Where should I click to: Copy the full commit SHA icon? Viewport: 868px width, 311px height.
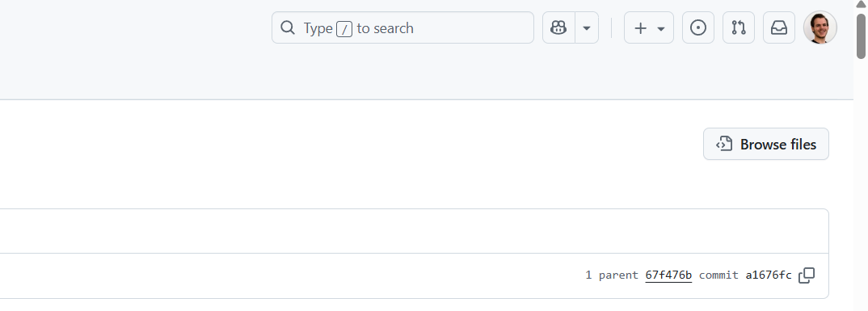point(807,275)
